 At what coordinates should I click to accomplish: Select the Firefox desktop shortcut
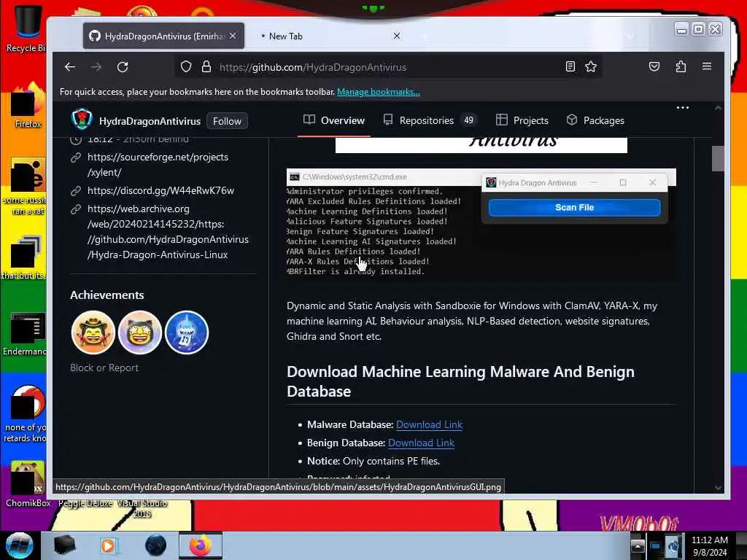pyautogui.click(x=27, y=106)
